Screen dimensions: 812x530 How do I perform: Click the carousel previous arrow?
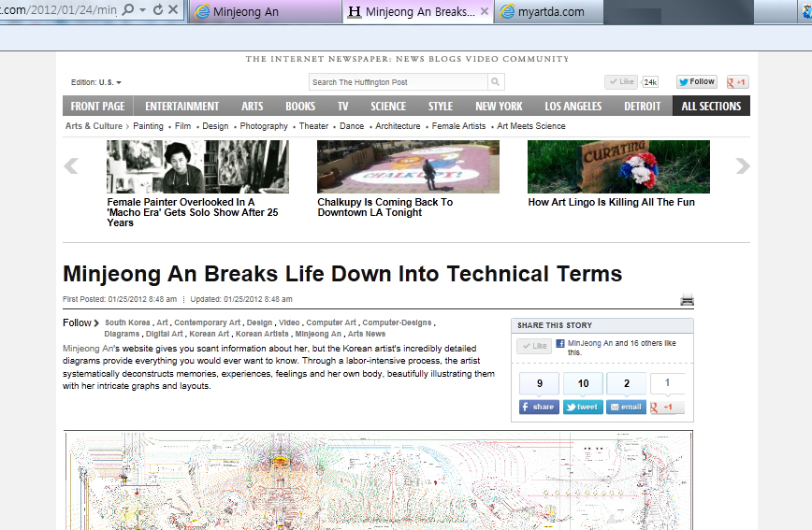(x=71, y=166)
